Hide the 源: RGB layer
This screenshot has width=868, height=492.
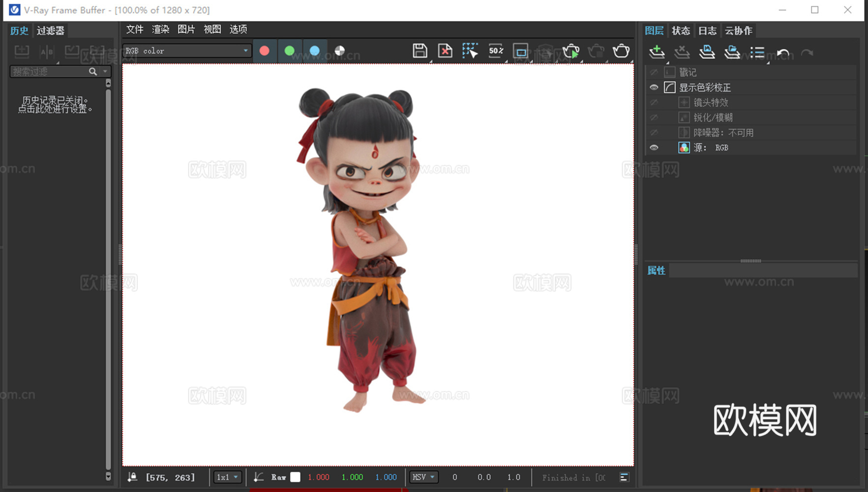pyautogui.click(x=654, y=148)
